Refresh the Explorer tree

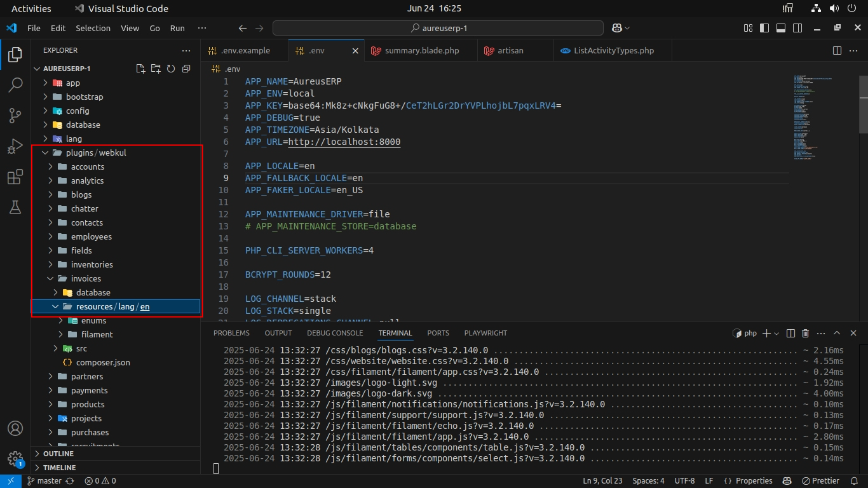[x=171, y=69]
